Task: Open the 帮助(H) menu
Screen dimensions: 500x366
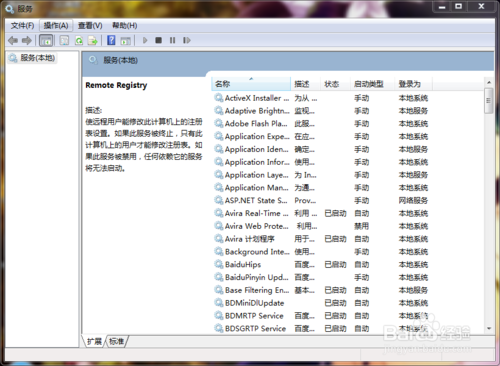Action: 125,26
